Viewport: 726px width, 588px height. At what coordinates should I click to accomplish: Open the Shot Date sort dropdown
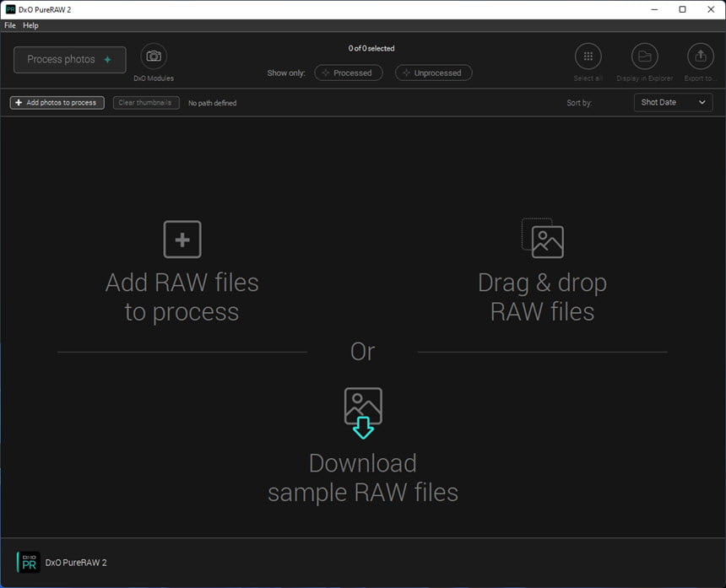pos(673,102)
